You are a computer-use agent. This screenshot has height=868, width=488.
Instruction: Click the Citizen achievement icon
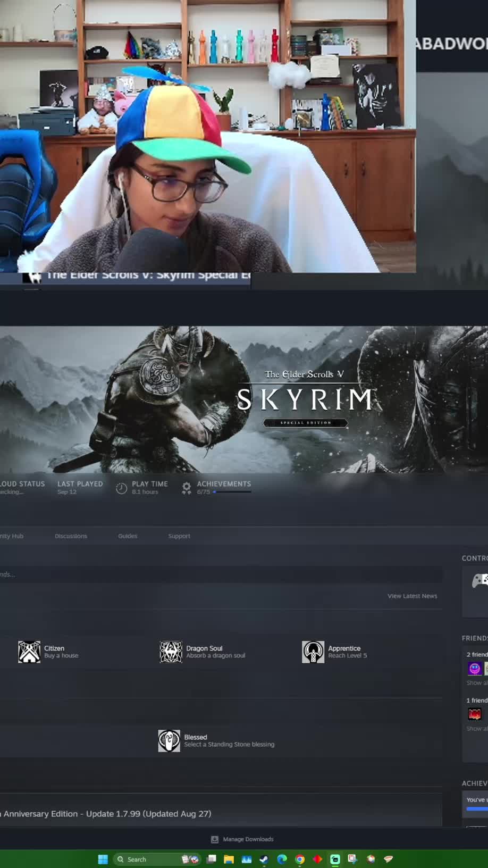(29, 652)
